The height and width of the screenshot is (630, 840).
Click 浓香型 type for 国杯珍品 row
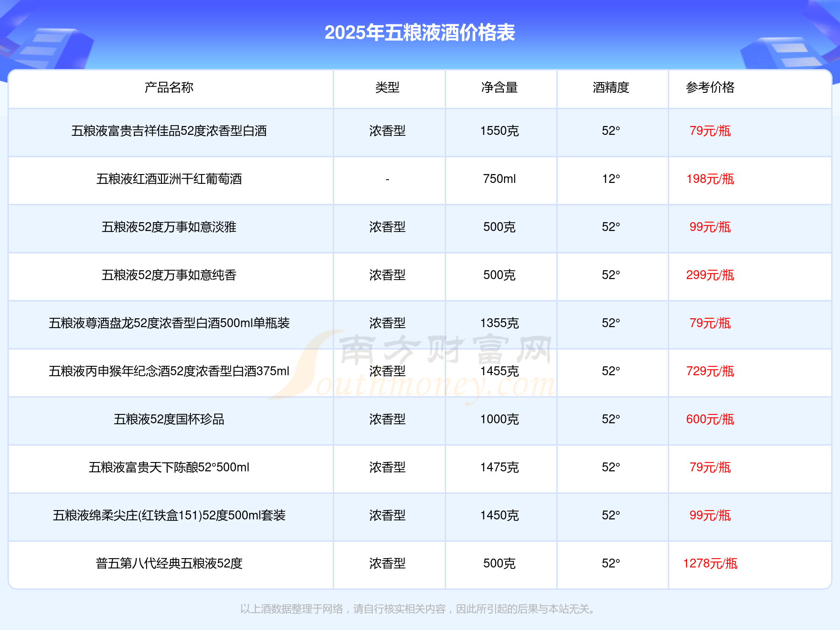click(x=387, y=419)
